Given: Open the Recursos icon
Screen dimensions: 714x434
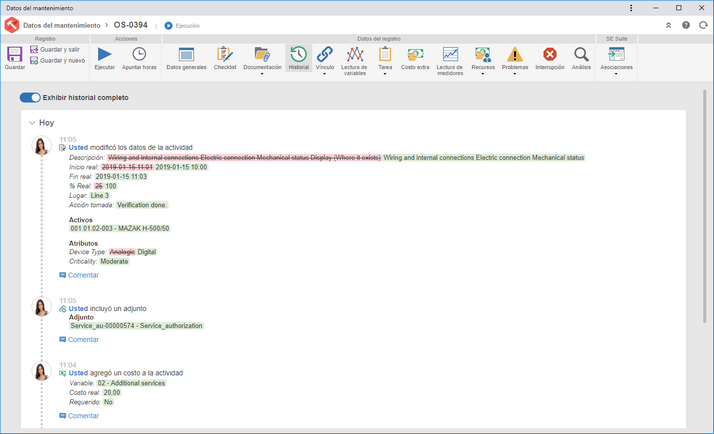Looking at the screenshot, I should click(483, 54).
